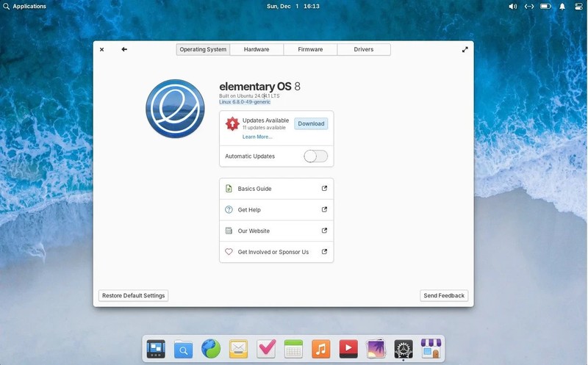The image size is (588, 365).
Task: Open the notifications bell indicator
Action: (x=562, y=7)
